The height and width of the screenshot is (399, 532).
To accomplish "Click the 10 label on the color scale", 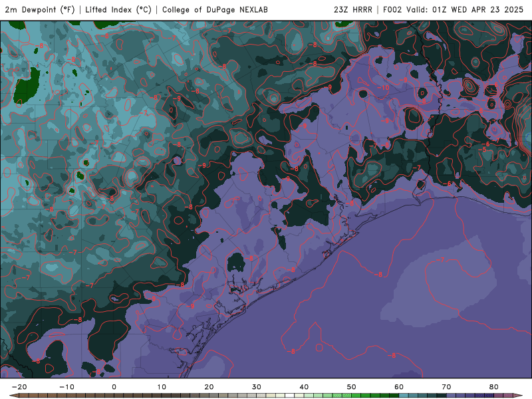I will [x=162, y=387].
